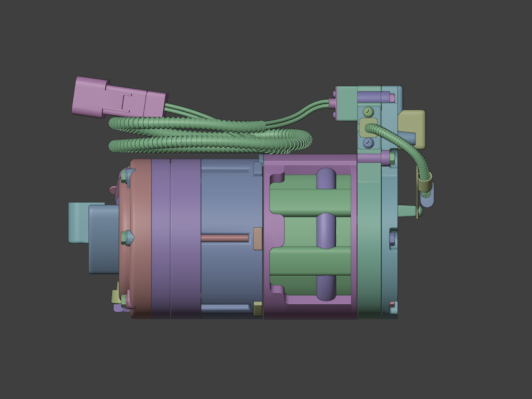Select the teal bracket on far left
Image resolution: width=532 pixels, height=399 pixels.
(78, 222)
